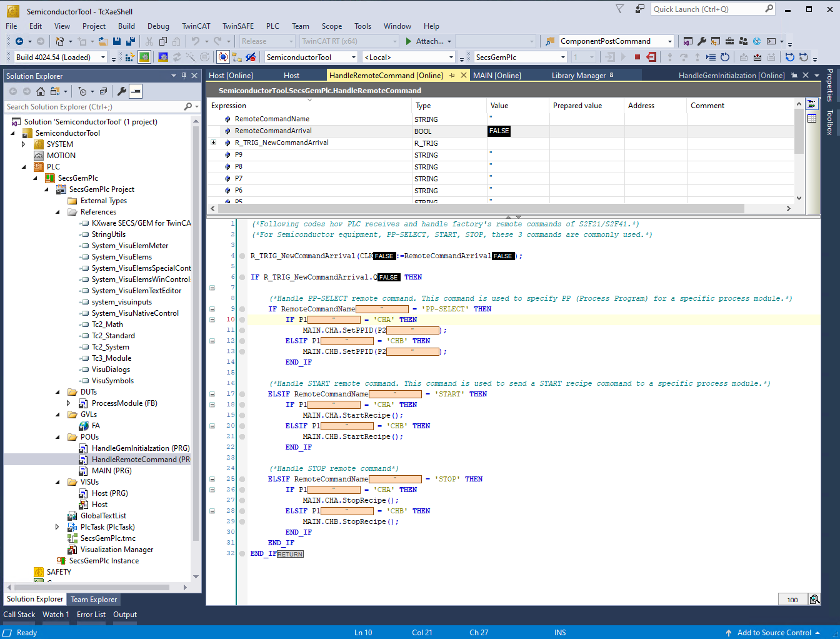Screen dimensions: 840x639
Task: Toggle the table view icon beside the watch table
Action: click(x=812, y=118)
